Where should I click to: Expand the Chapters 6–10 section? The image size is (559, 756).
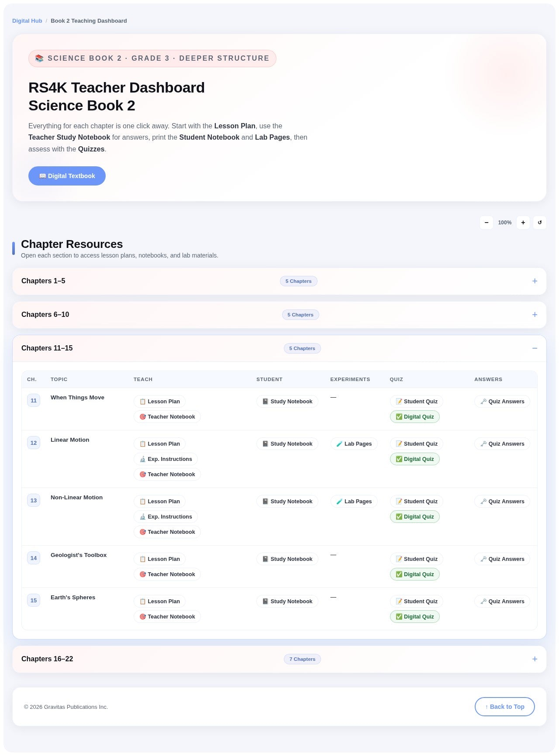[x=279, y=315]
